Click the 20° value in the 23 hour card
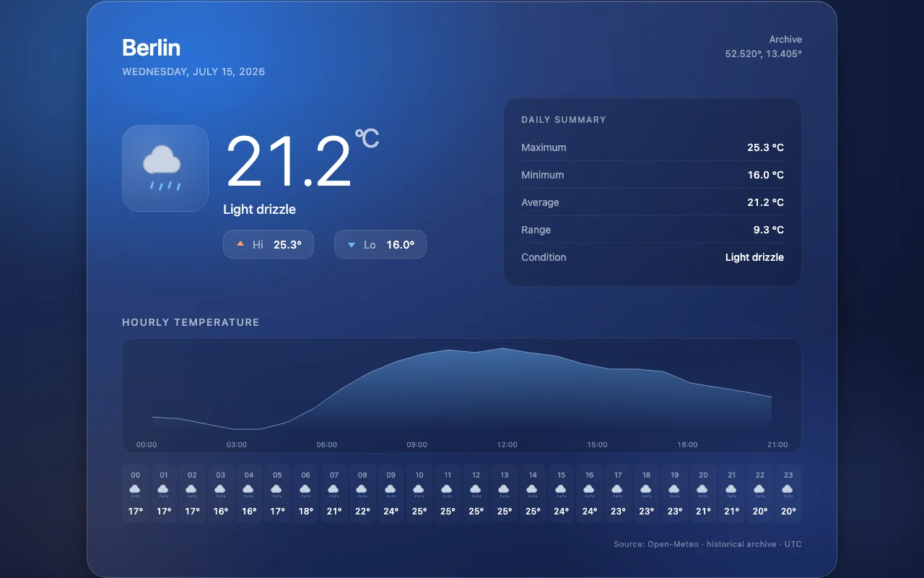 coord(788,512)
